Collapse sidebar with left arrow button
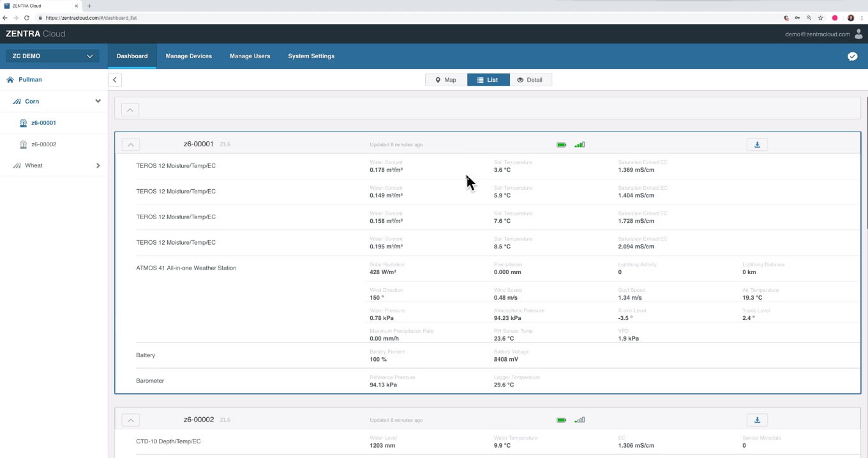Viewport: 868px width, 458px height. coord(115,80)
